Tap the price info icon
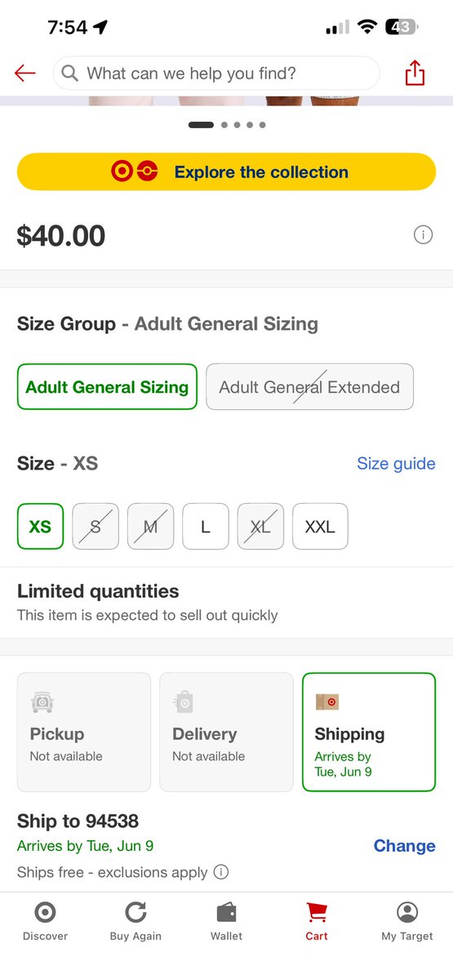 click(x=423, y=235)
